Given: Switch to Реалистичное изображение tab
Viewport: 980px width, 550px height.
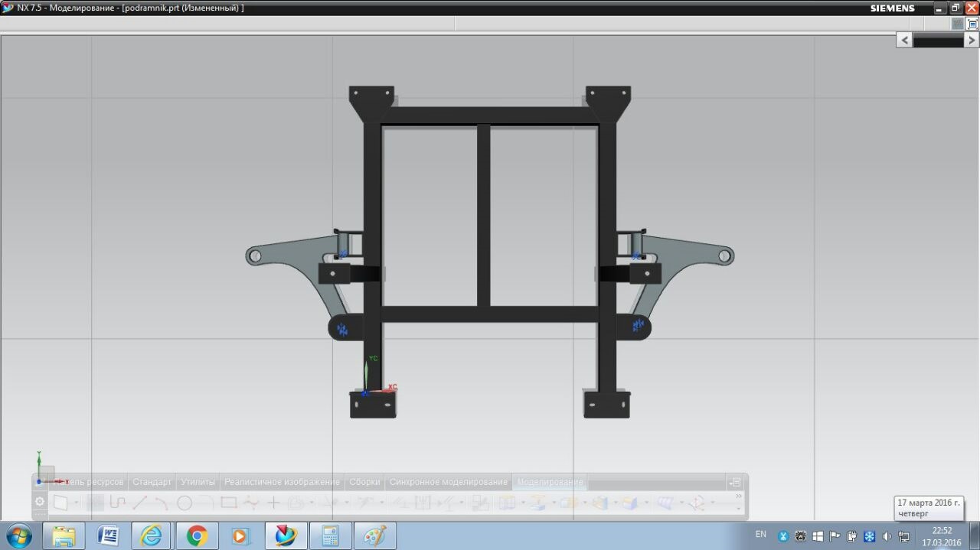Looking at the screenshot, I should pos(282,482).
